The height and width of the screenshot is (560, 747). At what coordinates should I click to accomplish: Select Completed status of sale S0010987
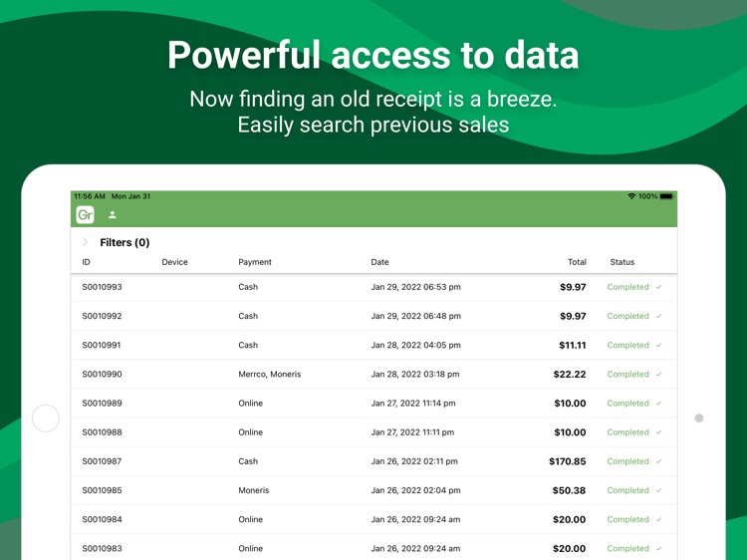point(627,461)
